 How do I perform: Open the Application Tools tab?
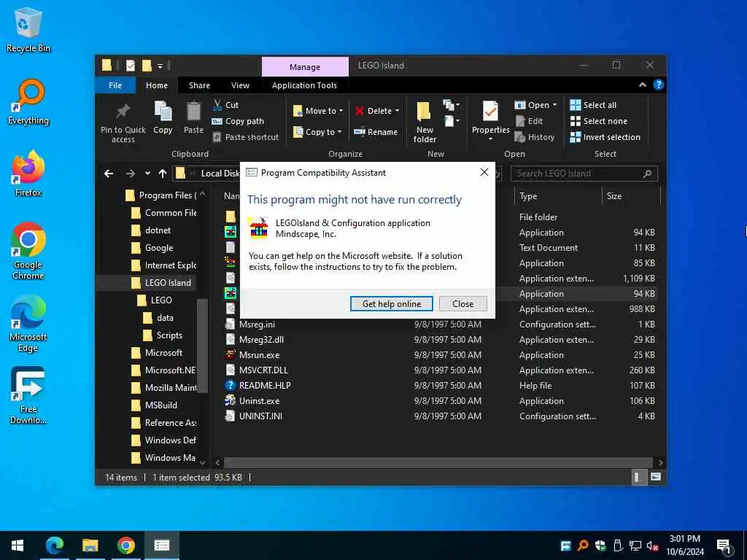coord(304,85)
